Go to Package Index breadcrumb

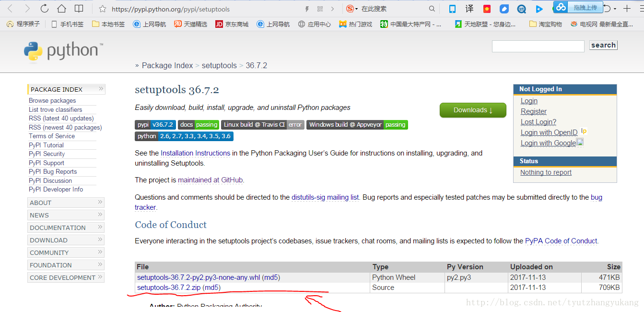click(x=167, y=65)
